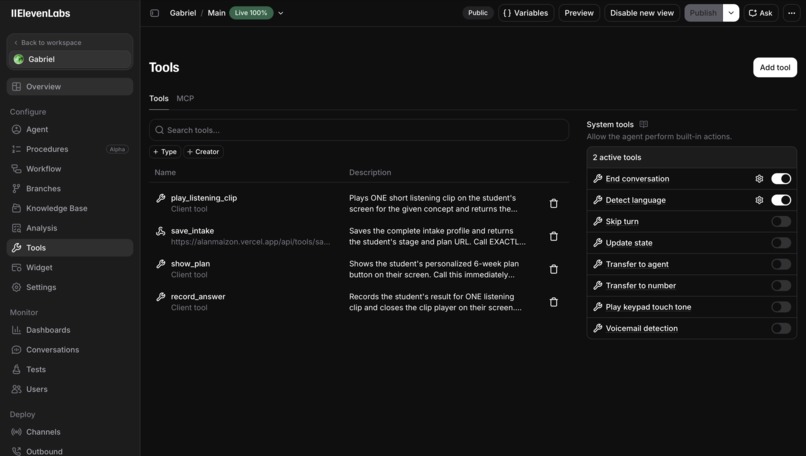Open the Publish dropdown arrow
806x456 pixels.
click(x=731, y=13)
